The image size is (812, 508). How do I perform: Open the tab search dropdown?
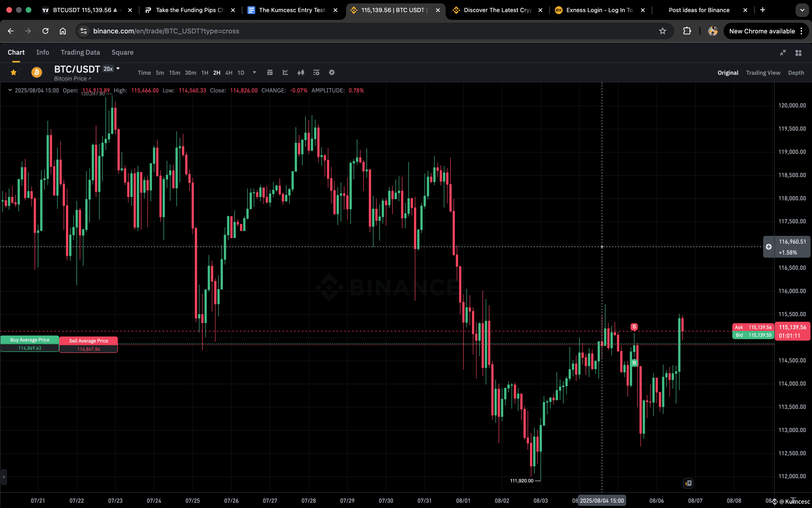[x=802, y=10]
